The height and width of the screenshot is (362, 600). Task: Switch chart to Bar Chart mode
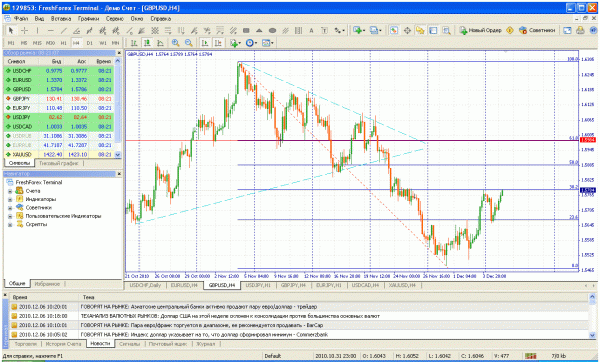[134, 43]
